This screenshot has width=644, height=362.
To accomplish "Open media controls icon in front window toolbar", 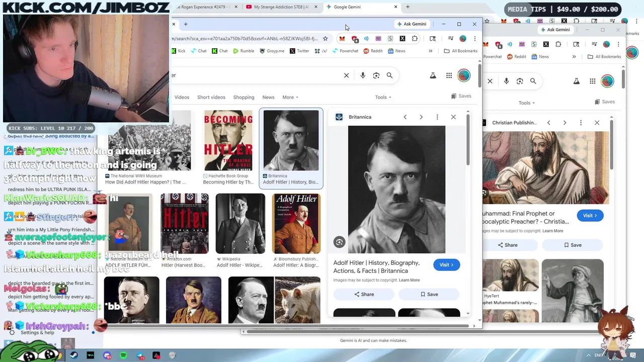I will click(x=450, y=39).
